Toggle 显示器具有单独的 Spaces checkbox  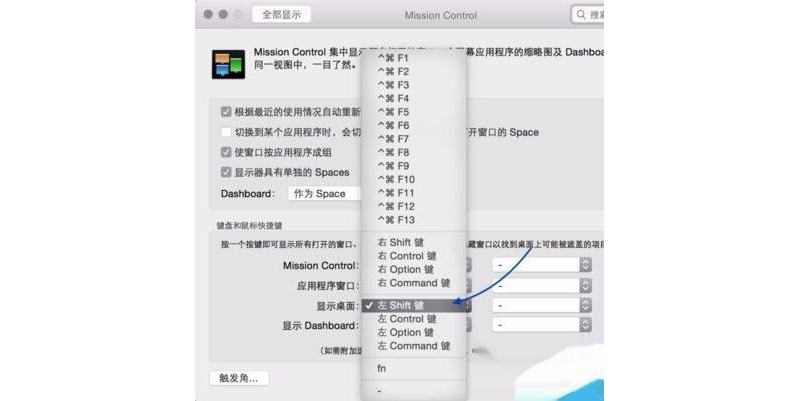(226, 172)
